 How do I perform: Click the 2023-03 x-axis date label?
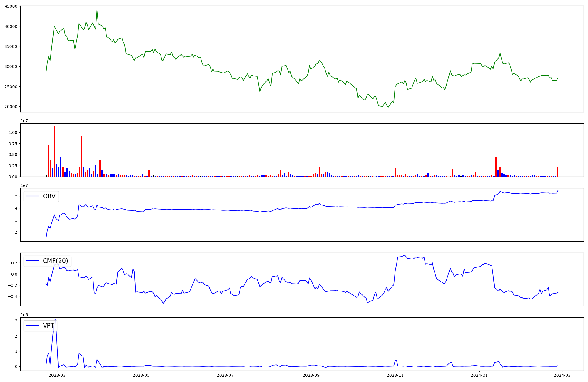[x=57, y=375]
